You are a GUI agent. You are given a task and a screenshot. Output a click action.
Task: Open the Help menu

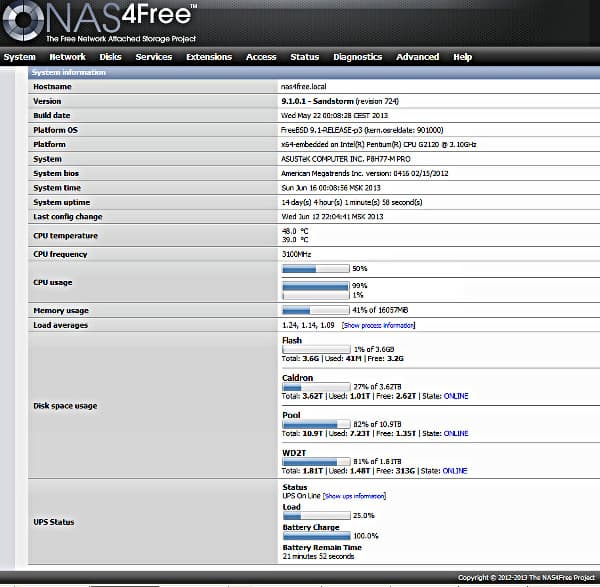(463, 57)
